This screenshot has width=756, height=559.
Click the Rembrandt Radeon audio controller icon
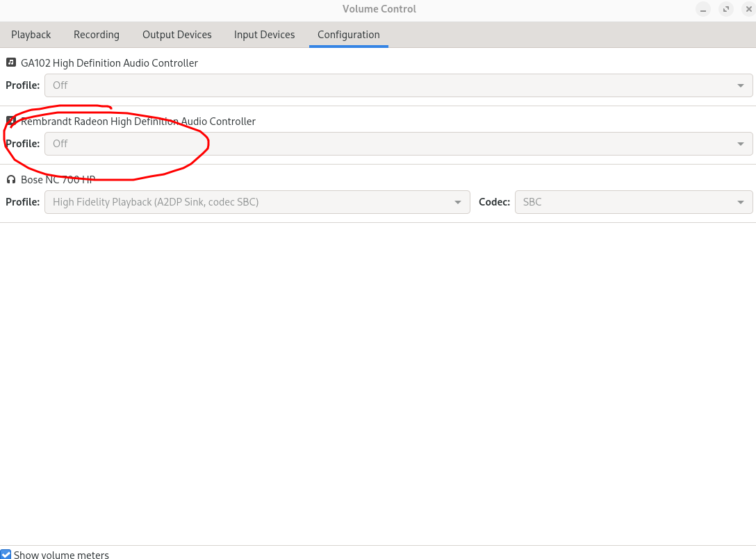11,121
